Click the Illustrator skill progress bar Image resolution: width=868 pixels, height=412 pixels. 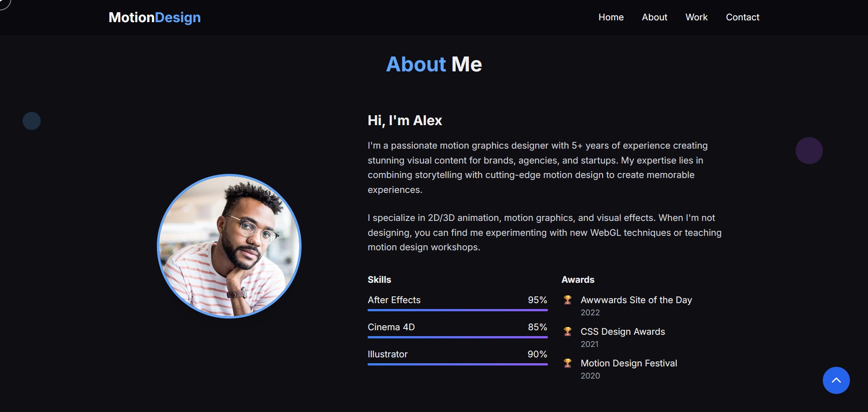coord(458,365)
